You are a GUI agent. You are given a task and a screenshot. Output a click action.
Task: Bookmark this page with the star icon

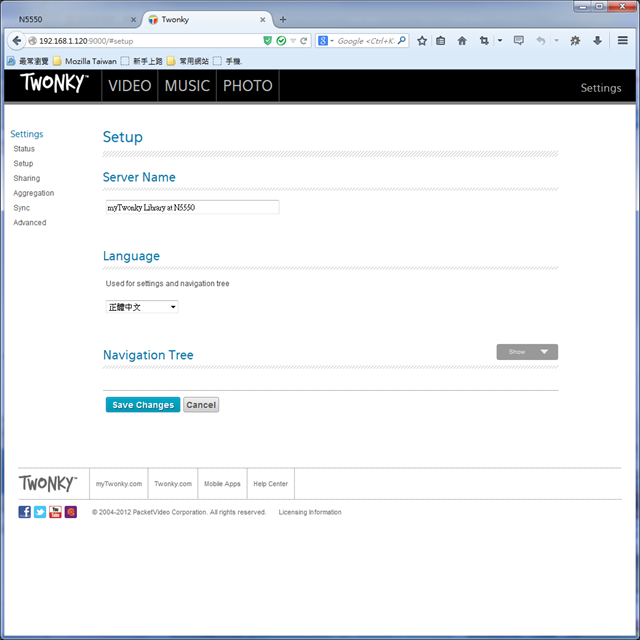(x=422, y=41)
